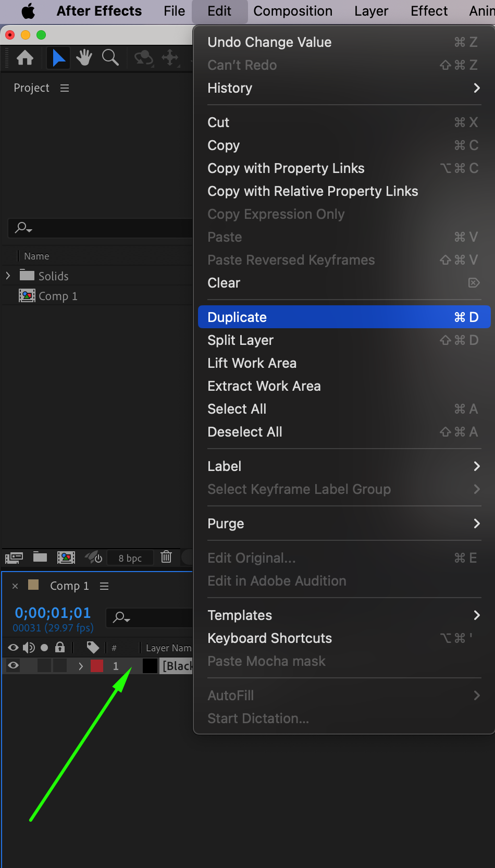Expand layer 1 properties in the timeline
495x868 pixels.
[81, 666]
